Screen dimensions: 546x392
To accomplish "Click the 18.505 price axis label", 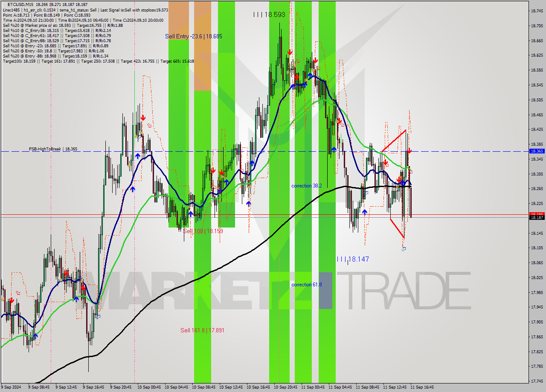I will 537,100.
